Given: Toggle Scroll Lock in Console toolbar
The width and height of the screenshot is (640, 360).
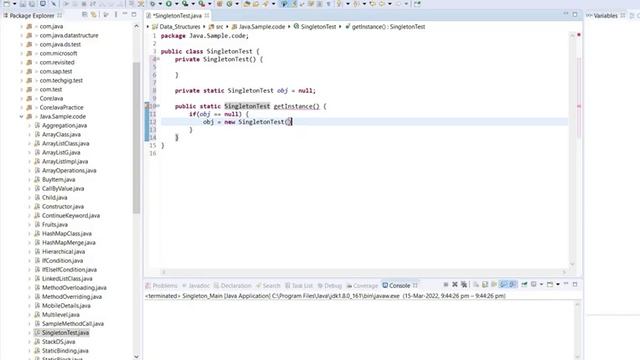Looking at the screenshot, I should [x=484, y=284].
